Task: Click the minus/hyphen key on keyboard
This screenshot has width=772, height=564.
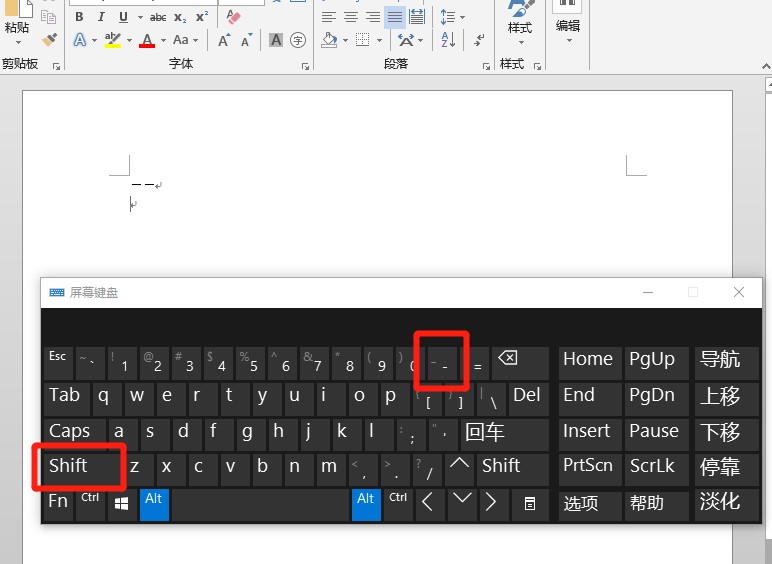Action: 443,363
